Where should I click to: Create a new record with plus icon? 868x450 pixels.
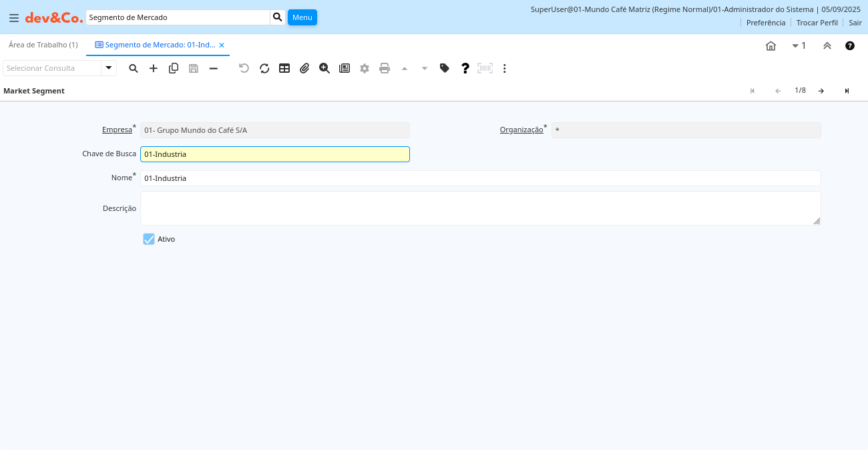pyautogui.click(x=154, y=68)
